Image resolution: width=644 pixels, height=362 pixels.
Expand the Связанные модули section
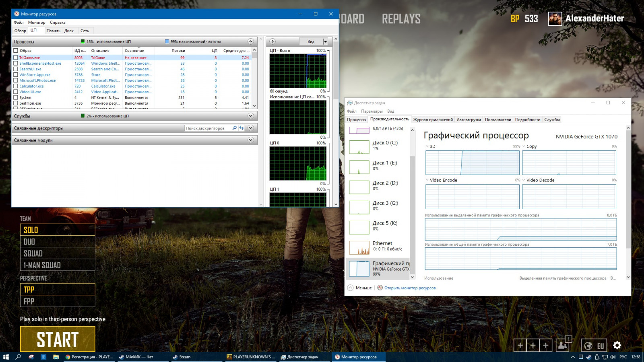tap(250, 140)
